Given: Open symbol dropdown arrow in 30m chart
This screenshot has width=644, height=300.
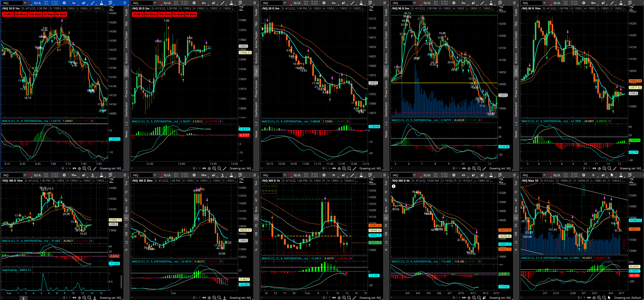Looking at the screenshot, I should click(155, 175).
